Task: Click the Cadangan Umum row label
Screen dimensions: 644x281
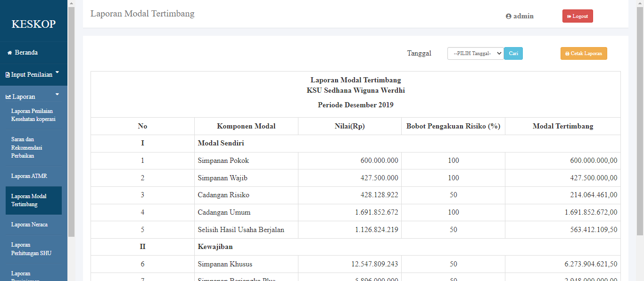Action: pyautogui.click(x=224, y=212)
